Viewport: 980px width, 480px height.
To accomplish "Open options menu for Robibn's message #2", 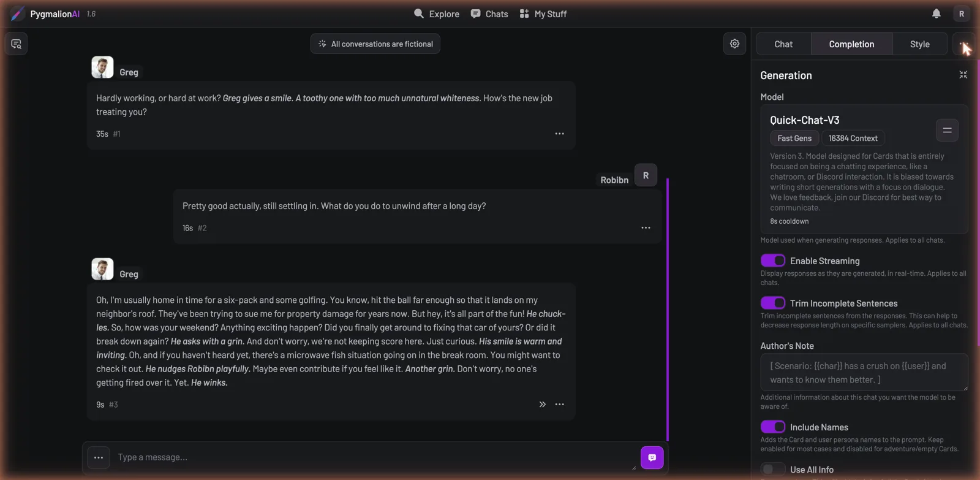I will point(646,227).
